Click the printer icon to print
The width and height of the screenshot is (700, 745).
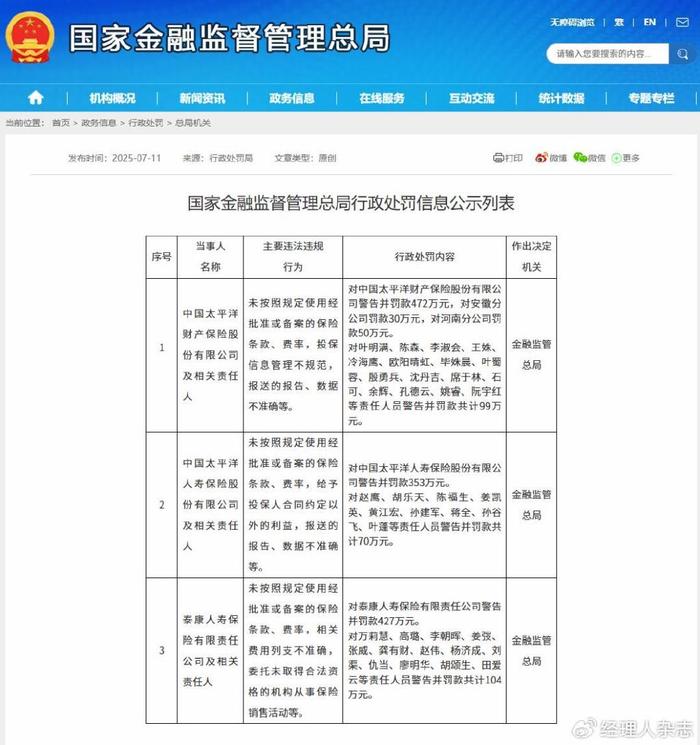click(498, 158)
